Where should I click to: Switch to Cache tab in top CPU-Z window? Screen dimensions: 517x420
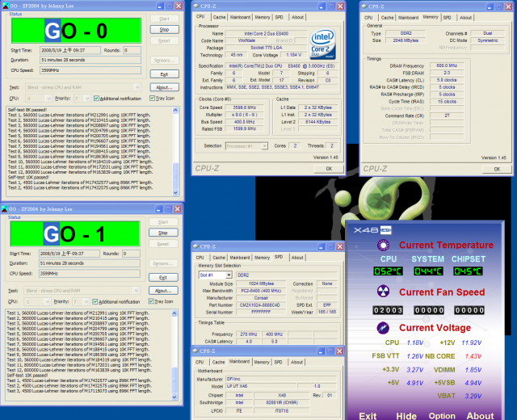pos(219,17)
